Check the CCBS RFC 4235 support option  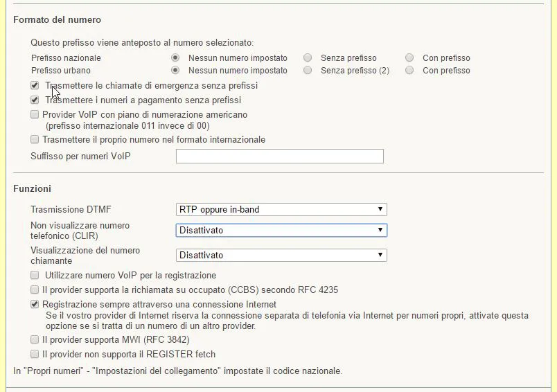pos(35,290)
